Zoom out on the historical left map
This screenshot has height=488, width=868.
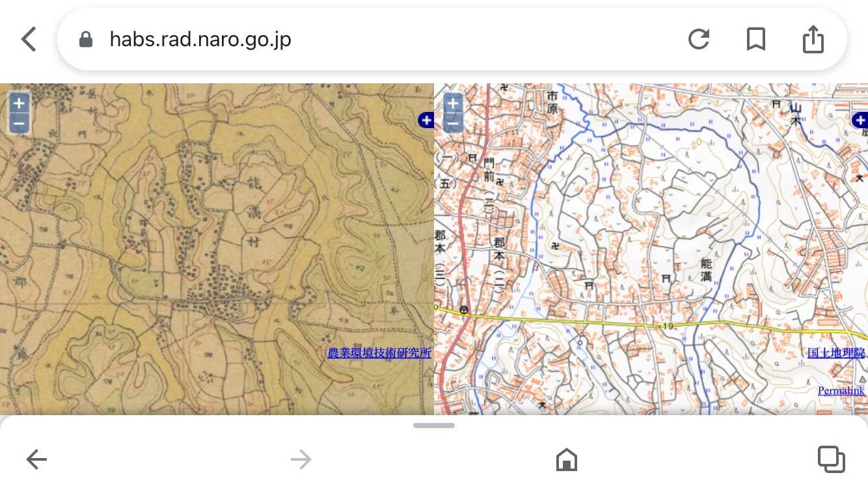[x=19, y=122]
